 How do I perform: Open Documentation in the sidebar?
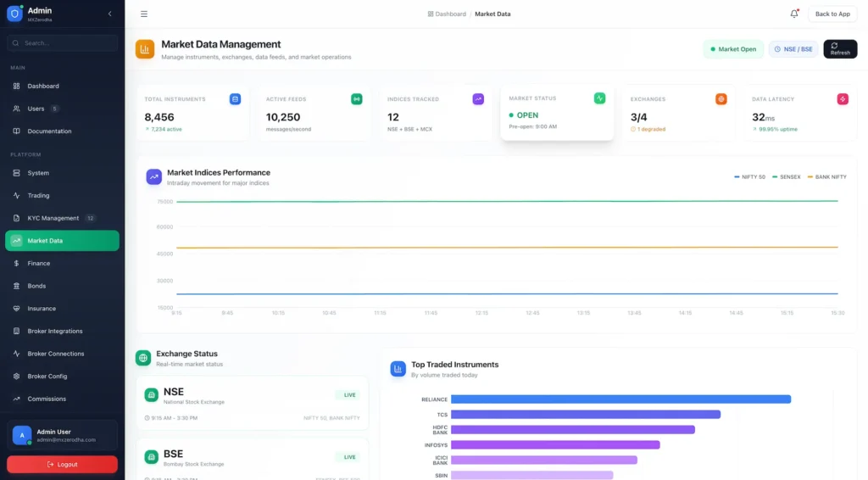[62, 131]
